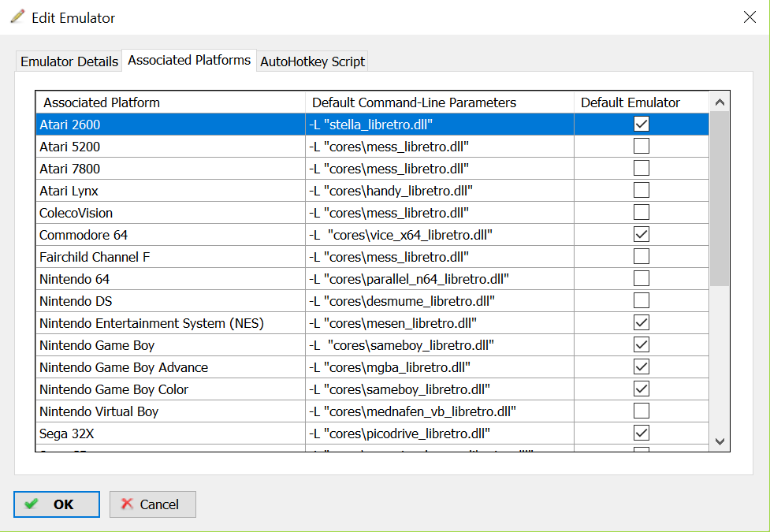Confirm changes with the OK button
The image size is (770, 532).
pyautogui.click(x=57, y=504)
